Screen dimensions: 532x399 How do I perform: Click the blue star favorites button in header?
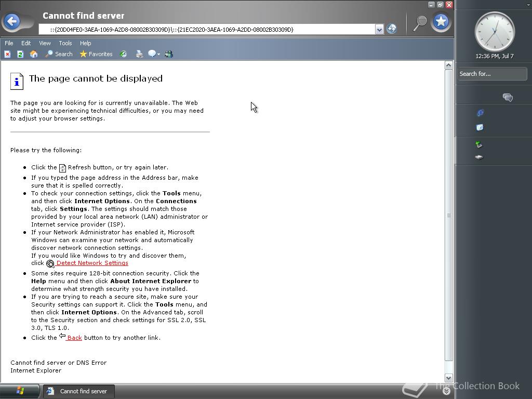pyautogui.click(x=441, y=22)
